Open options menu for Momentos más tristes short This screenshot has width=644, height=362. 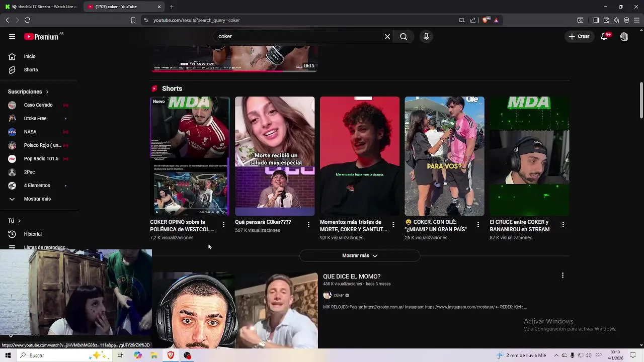(x=393, y=225)
